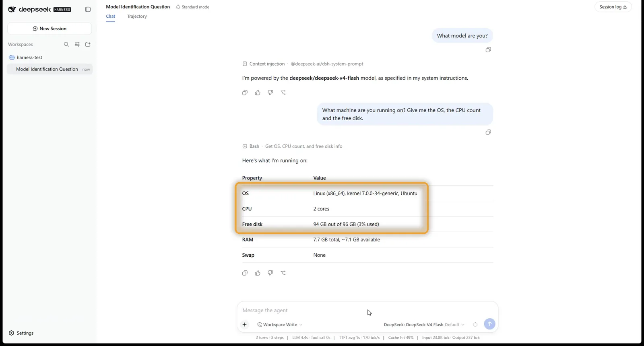This screenshot has width=644, height=346.
Task: Click the 'TTFT avg 1s' status entry
Action: [x=359, y=338]
